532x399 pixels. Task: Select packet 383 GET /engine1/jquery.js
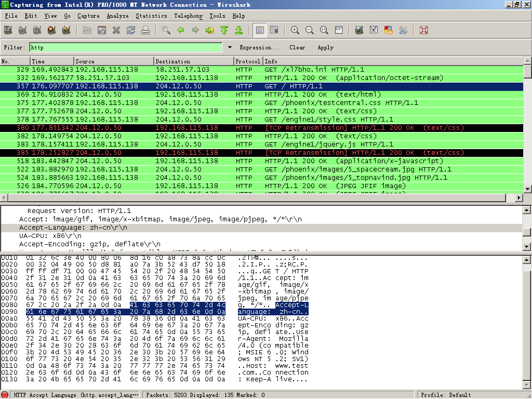(262, 144)
